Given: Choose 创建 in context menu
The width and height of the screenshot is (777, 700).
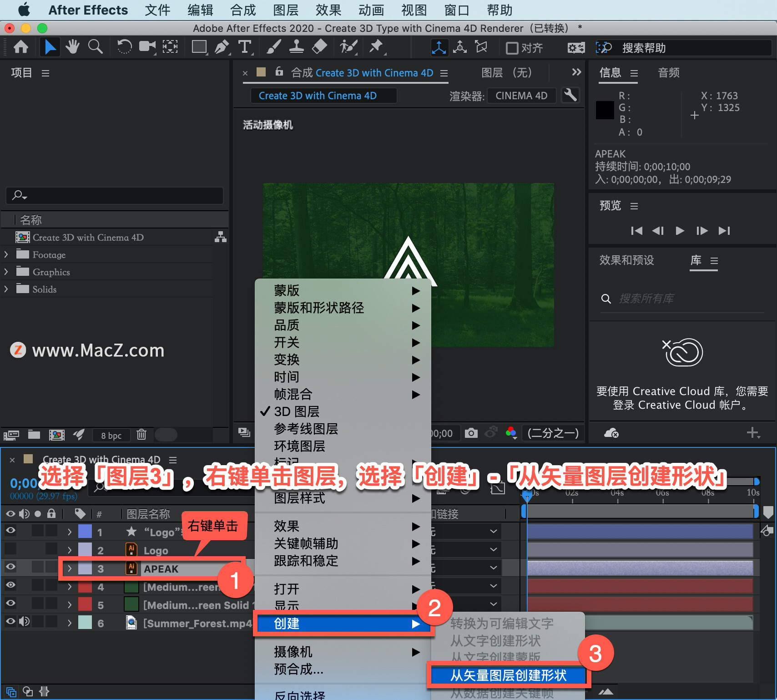Looking at the screenshot, I should tap(343, 624).
